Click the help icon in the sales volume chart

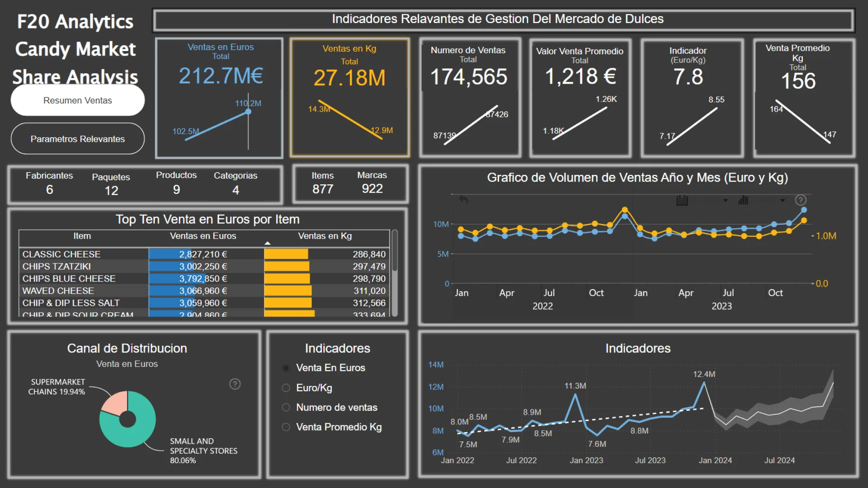click(801, 200)
